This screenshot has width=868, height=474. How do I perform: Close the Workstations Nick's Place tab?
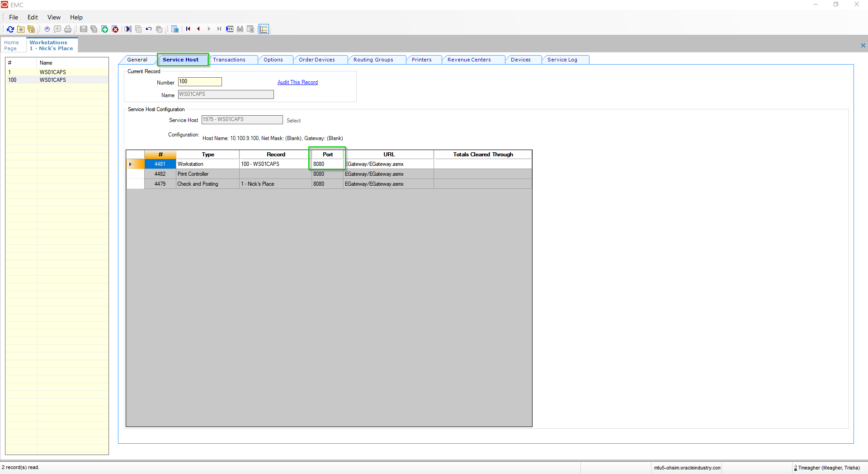[x=863, y=45]
